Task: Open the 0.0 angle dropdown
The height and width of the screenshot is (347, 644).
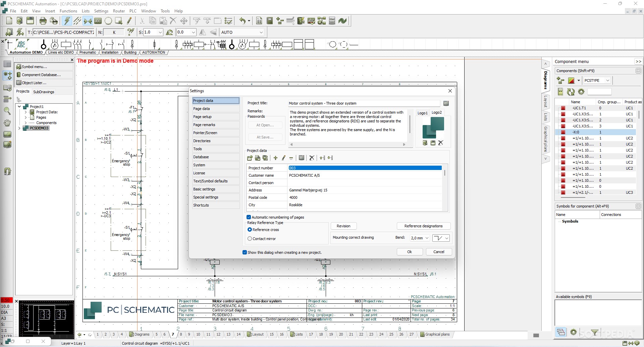Action: click(194, 32)
